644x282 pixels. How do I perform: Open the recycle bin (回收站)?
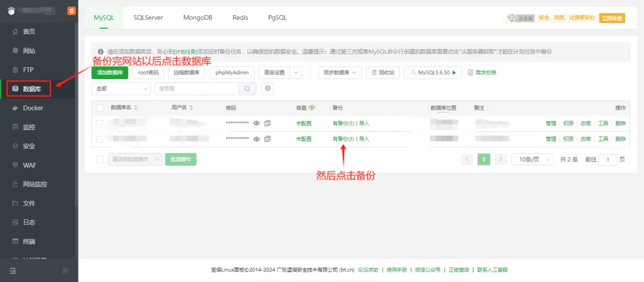[x=383, y=73]
